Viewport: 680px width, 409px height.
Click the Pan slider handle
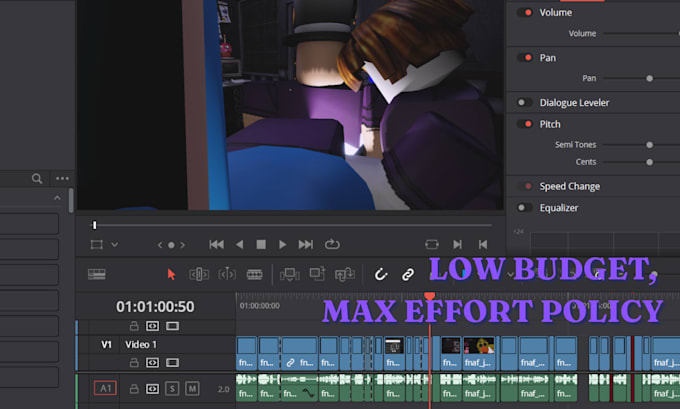(650, 79)
